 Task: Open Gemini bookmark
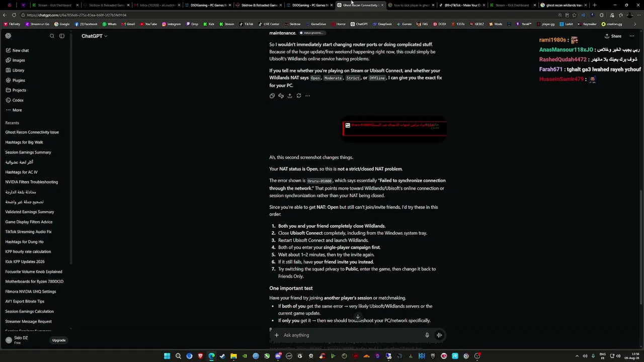coord(404,24)
